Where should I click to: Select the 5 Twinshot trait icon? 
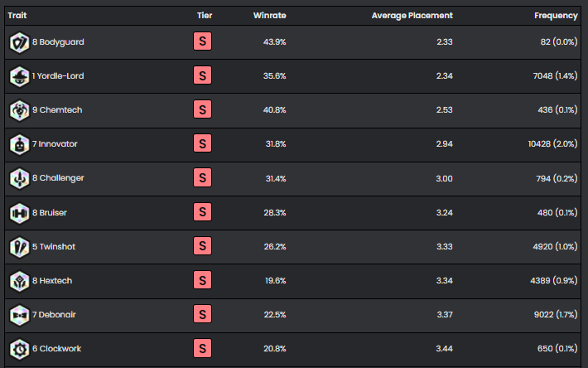[19, 247]
